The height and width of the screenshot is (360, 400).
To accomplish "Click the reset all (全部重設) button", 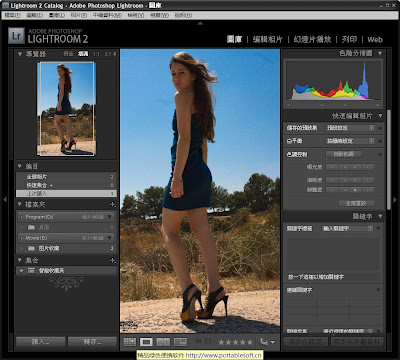I will [x=356, y=203].
